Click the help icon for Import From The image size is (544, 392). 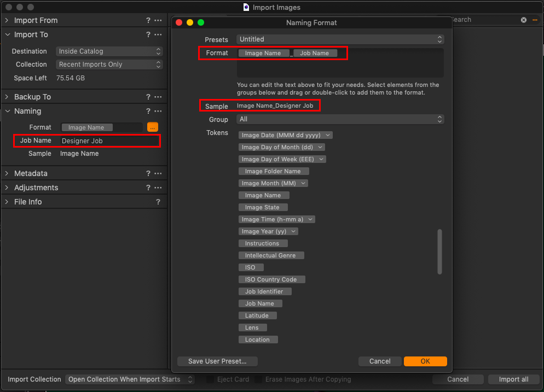(x=148, y=20)
